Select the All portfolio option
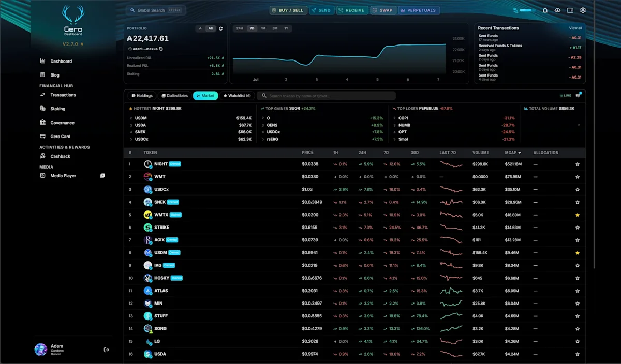 click(x=211, y=28)
